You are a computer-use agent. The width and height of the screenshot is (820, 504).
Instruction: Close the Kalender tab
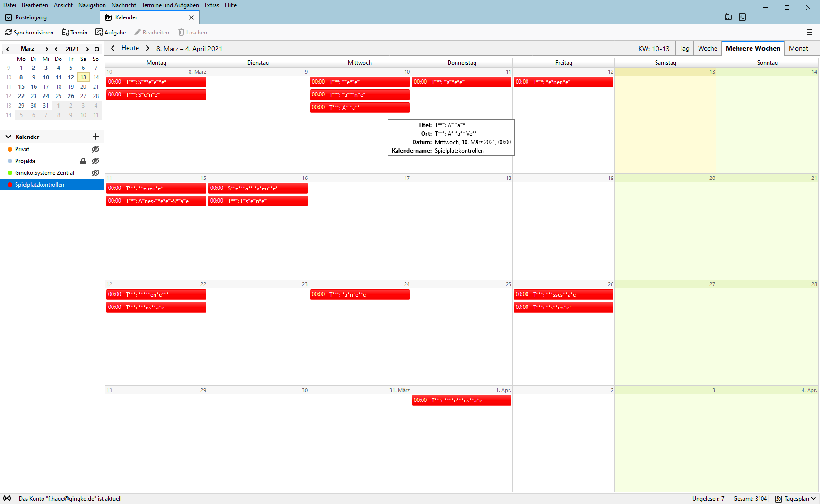pyautogui.click(x=191, y=17)
